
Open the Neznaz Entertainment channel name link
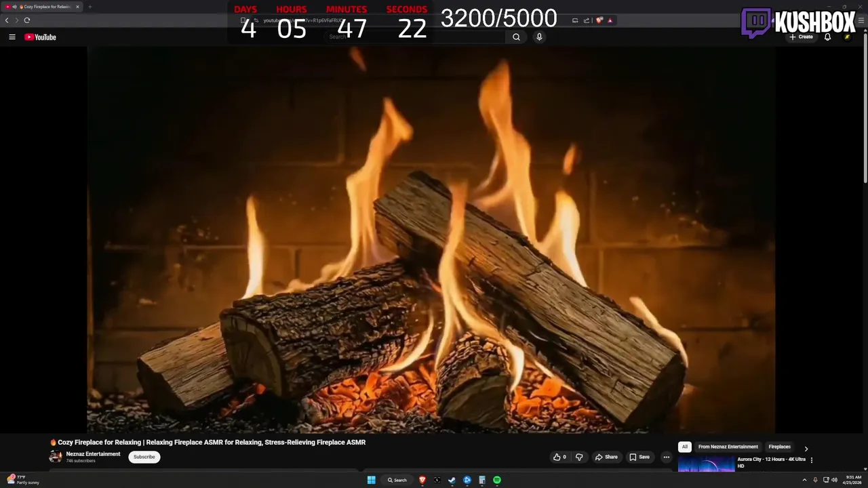[x=93, y=454]
